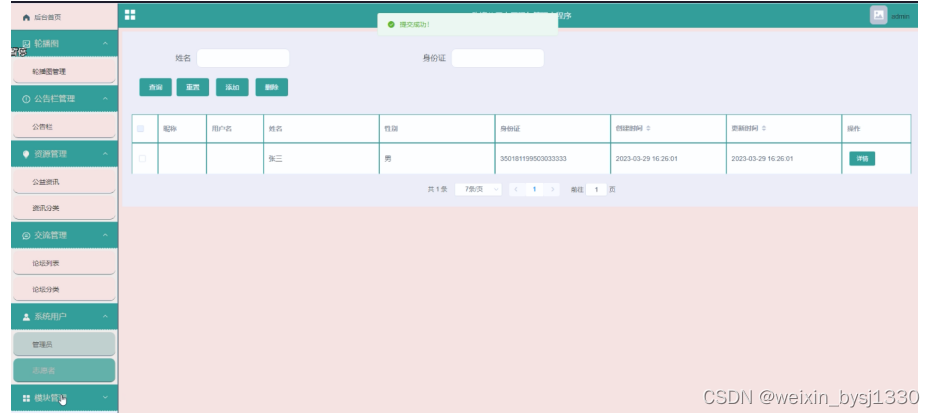Open 资讯分类 menu item
The height and width of the screenshot is (417, 935).
click(64, 208)
